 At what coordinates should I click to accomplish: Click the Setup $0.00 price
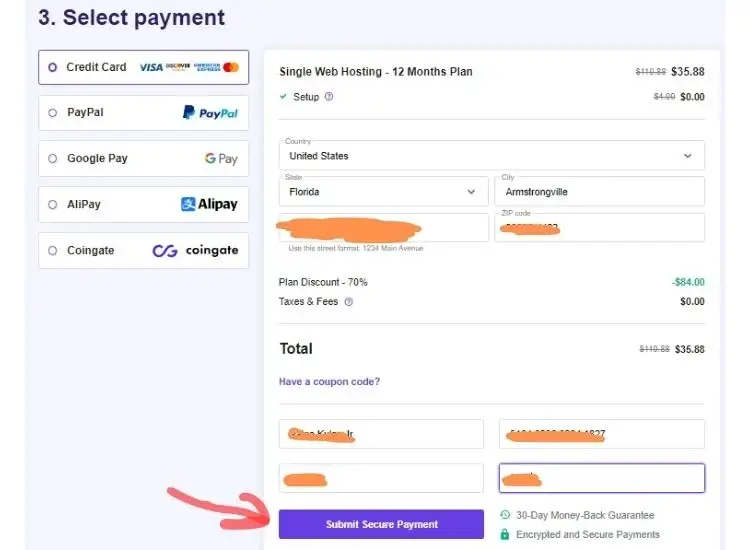point(692,97)
